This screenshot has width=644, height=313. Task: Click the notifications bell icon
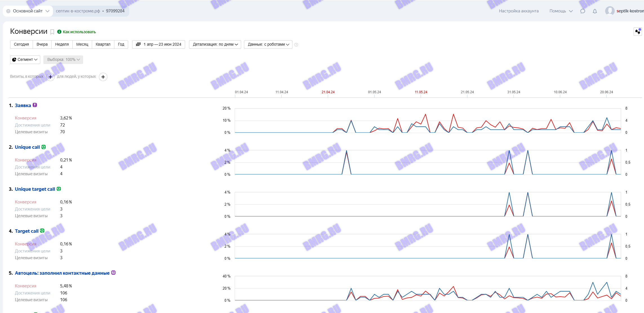pyautogui.click(x=595, y=11)
